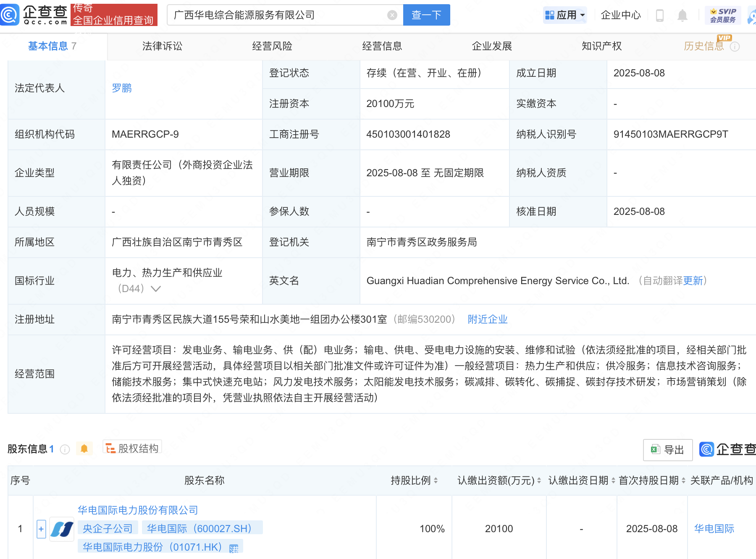Open legal representative 罗鹏 link
756x559 pixels.
[x=122, y=88]
